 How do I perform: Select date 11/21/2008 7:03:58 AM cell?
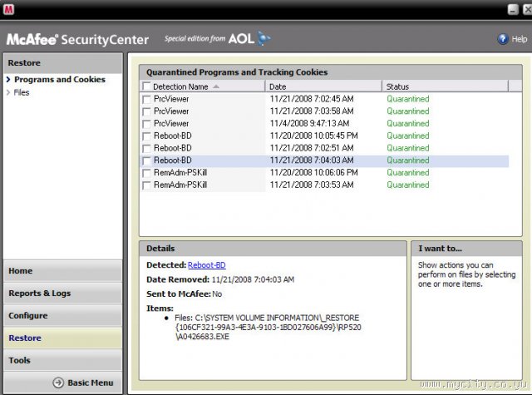(312, 111)
